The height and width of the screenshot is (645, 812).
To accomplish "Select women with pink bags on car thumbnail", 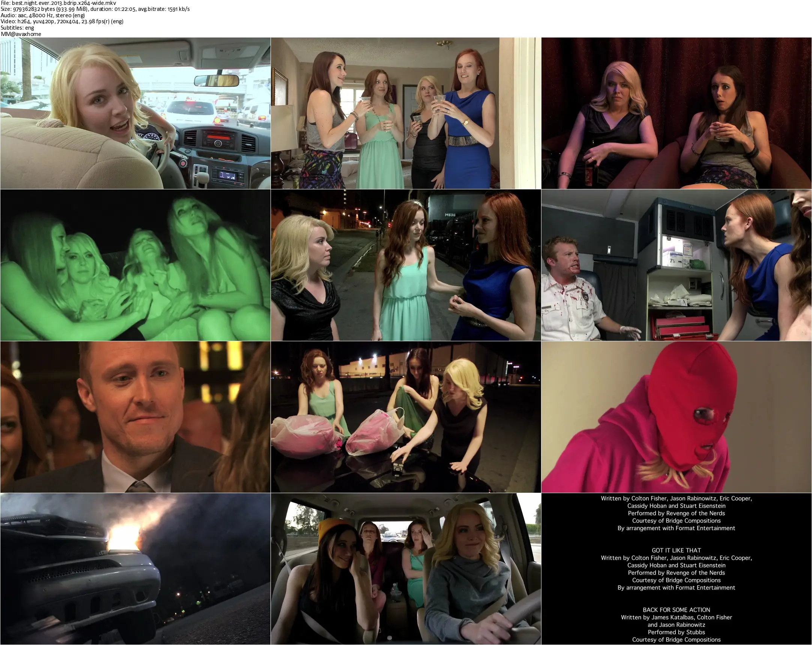I will pos(406,417).
